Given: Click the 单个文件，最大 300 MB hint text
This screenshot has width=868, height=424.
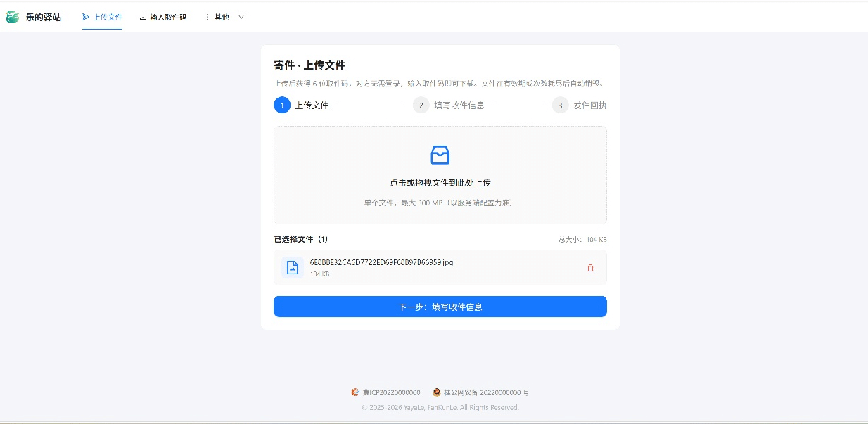Looking at the screenshot, I should [440, 203].
